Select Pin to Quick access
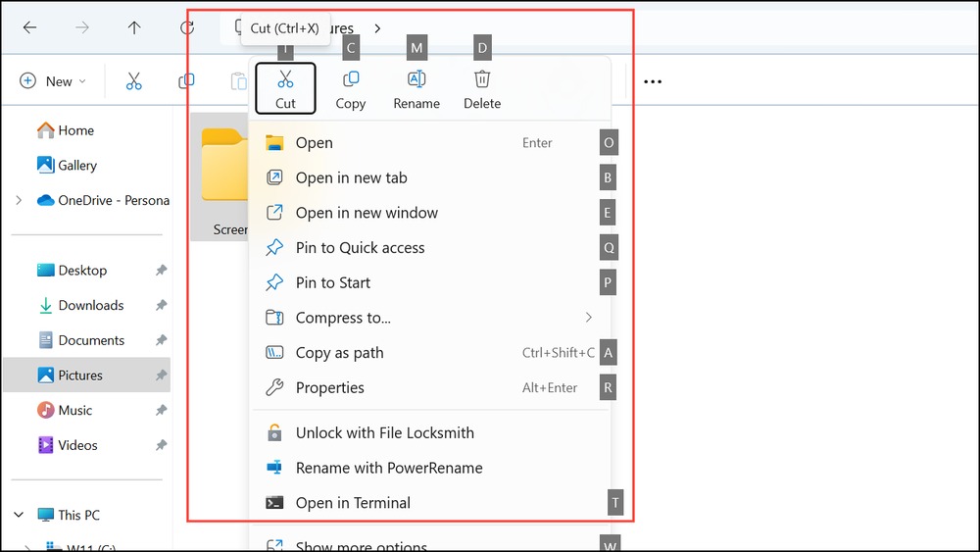Screen dimensions: 980x552 pos(430,247)
